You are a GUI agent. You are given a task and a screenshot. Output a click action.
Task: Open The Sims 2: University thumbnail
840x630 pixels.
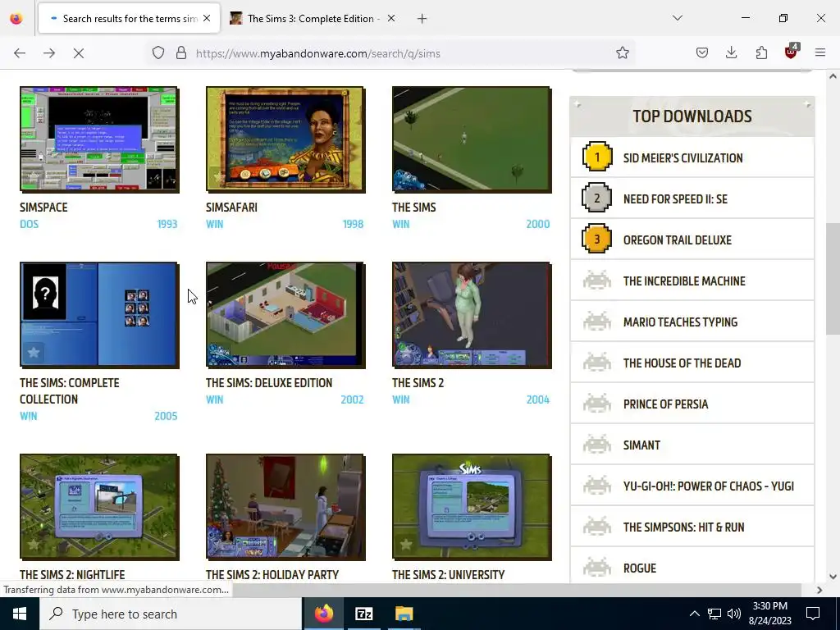pos(472,507)
